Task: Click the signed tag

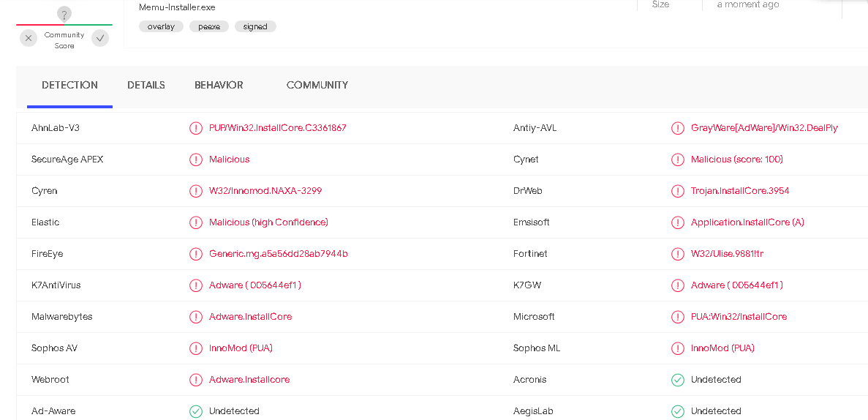Action: pos(255,26)
